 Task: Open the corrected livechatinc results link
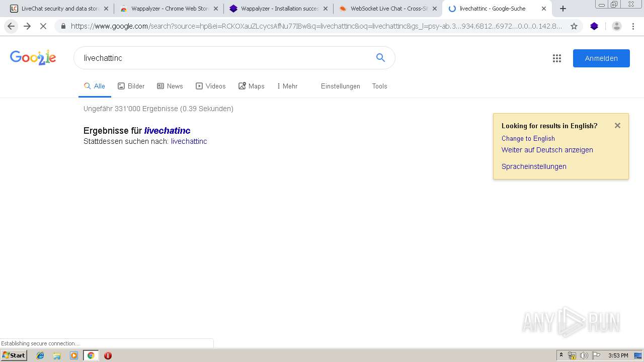coord(167,131)
